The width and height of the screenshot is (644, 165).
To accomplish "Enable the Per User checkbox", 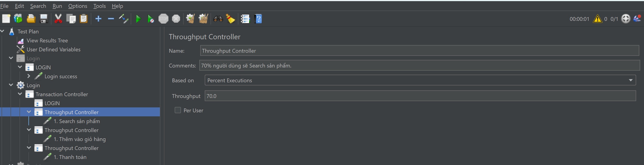I will (x=178, y=110).
